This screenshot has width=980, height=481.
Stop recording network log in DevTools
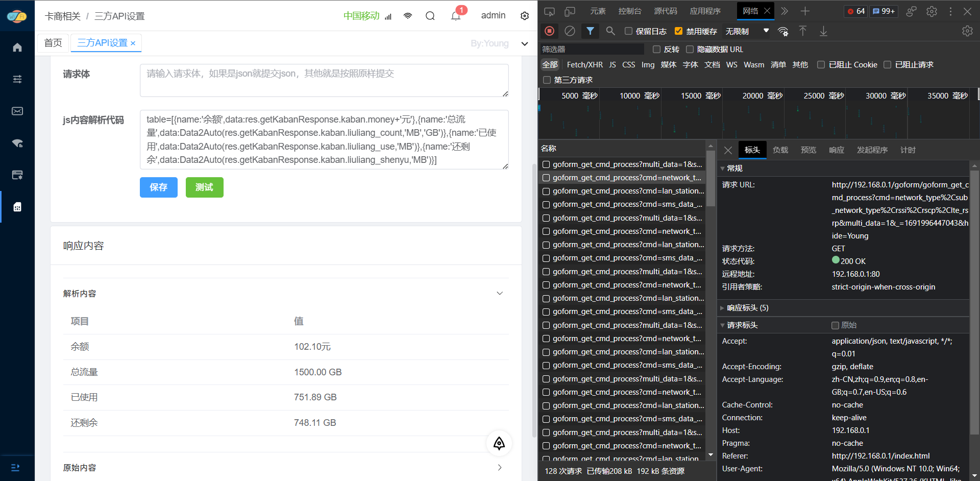pyautogui.click(x=550, y=31)
